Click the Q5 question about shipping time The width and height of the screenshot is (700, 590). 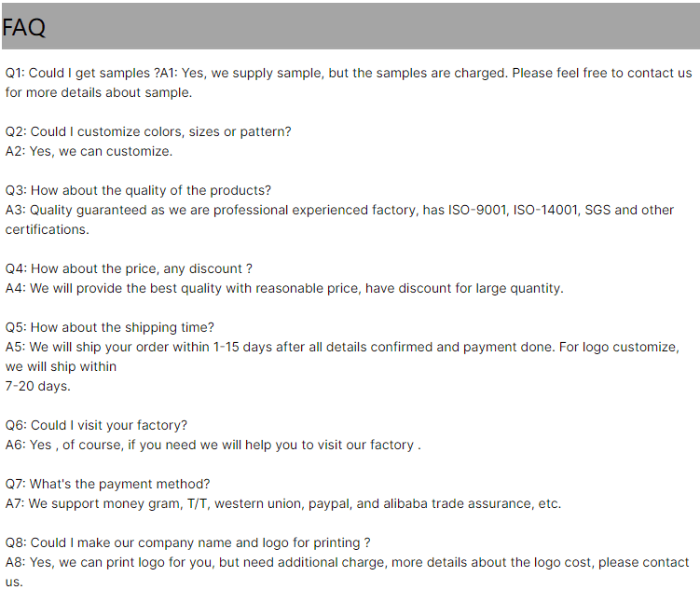tap(109, 327)
